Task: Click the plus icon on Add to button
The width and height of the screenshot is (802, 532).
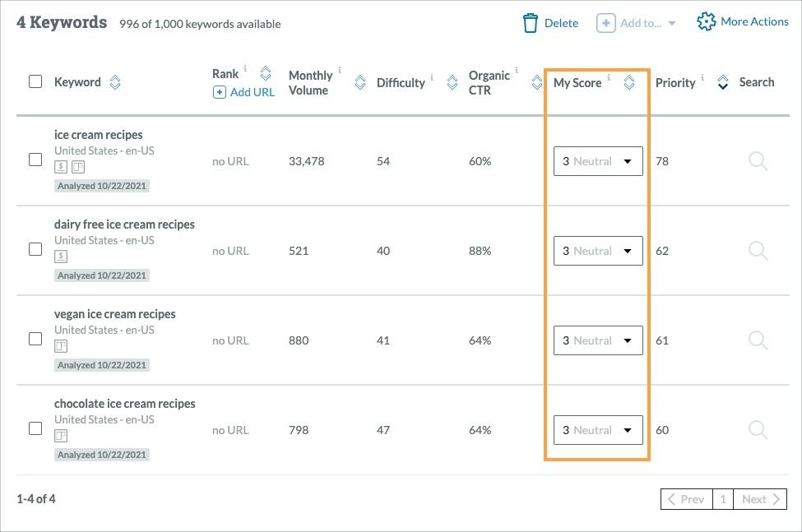Action: point(605,23)
